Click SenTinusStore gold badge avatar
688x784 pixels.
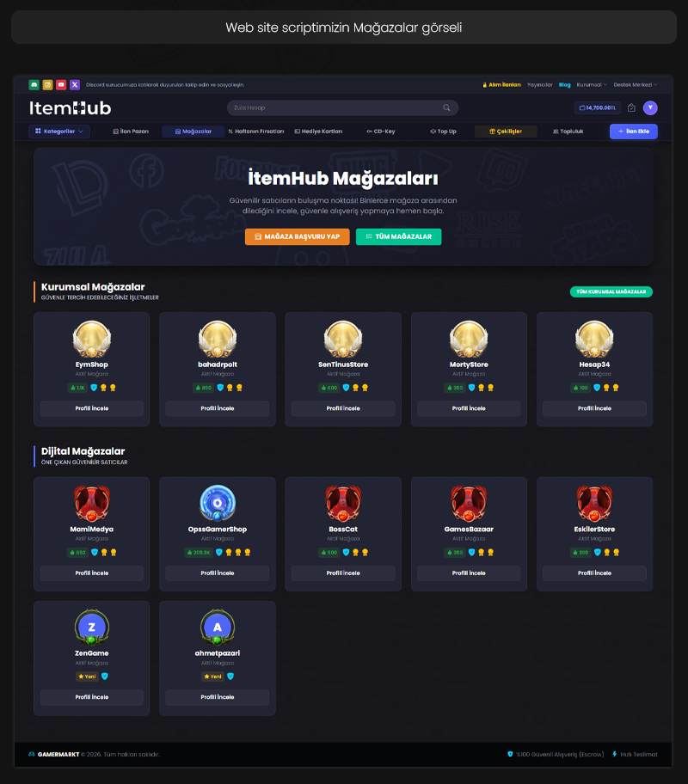pyautogui.click(x=343, y=340)
